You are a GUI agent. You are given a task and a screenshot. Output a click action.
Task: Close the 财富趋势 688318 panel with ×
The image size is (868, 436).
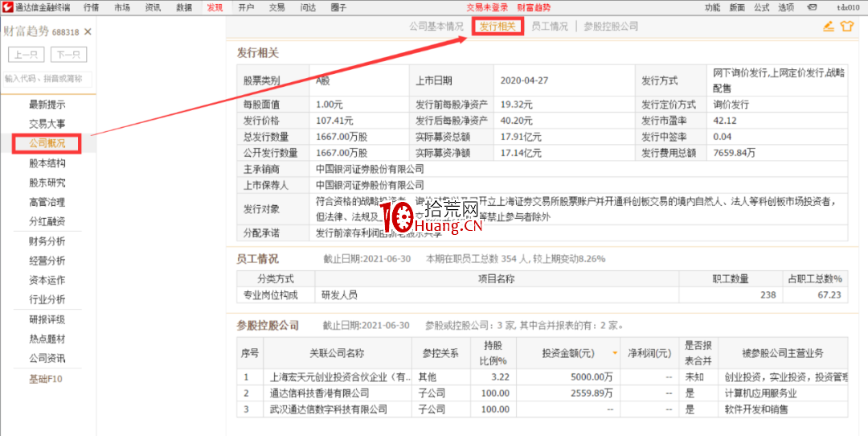(88, 32)
